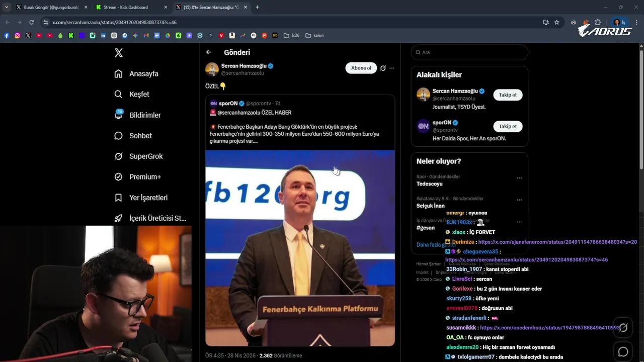Image resolution: width=644 pixels, height=362 pixels.
Task: Open Keşfet search icon in sidebar
Action: point(118,95)
